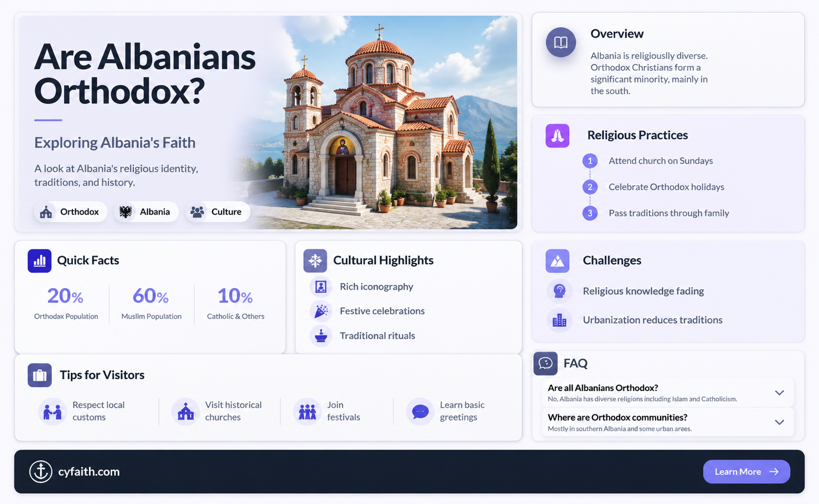Select the Culture tag chip
819x504 pixels.
[x=217, y=212]
